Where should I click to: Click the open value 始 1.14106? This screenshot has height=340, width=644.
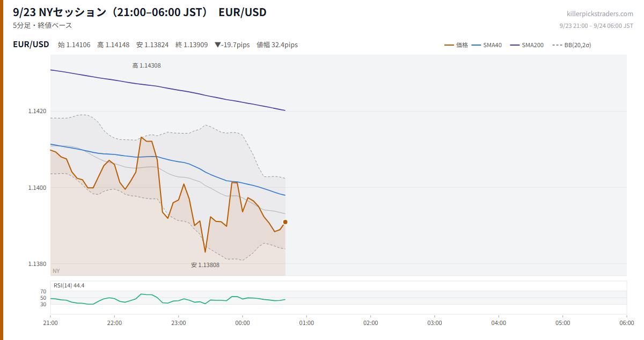pos(74,45)
